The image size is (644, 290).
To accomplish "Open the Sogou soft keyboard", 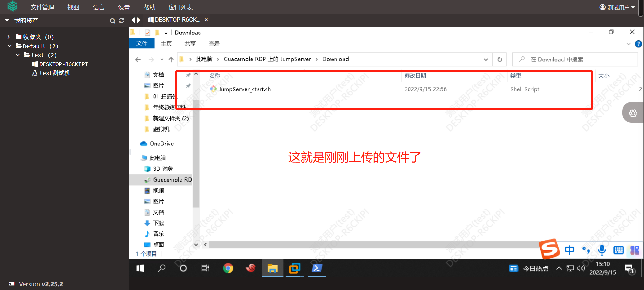I will [x=619, y=250].
